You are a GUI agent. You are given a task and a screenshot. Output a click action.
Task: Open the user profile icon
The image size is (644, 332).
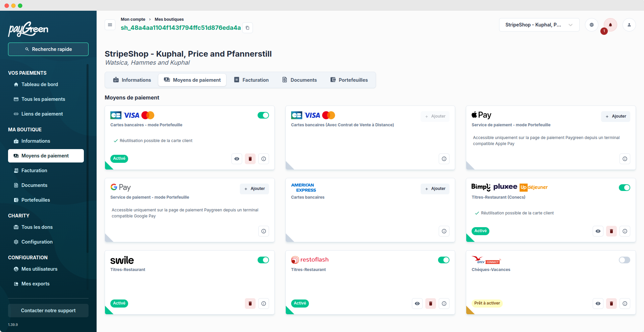click(629, 25)
